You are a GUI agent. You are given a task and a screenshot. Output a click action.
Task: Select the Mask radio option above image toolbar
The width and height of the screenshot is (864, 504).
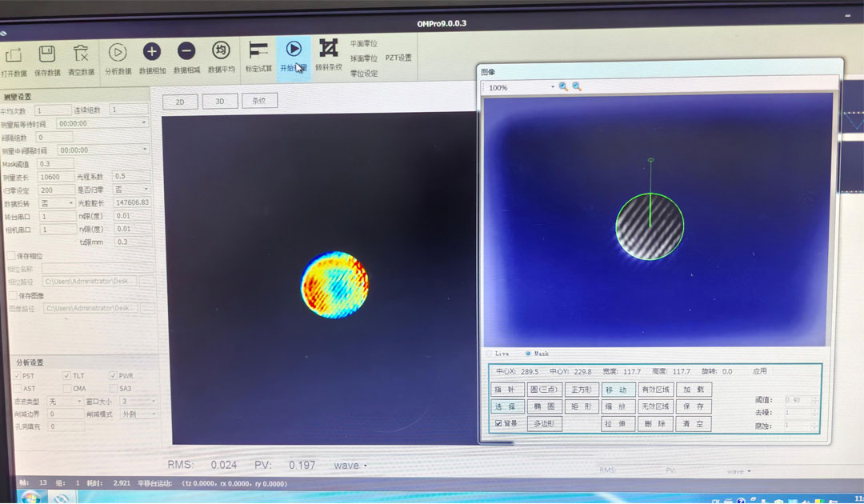(526, 354)
